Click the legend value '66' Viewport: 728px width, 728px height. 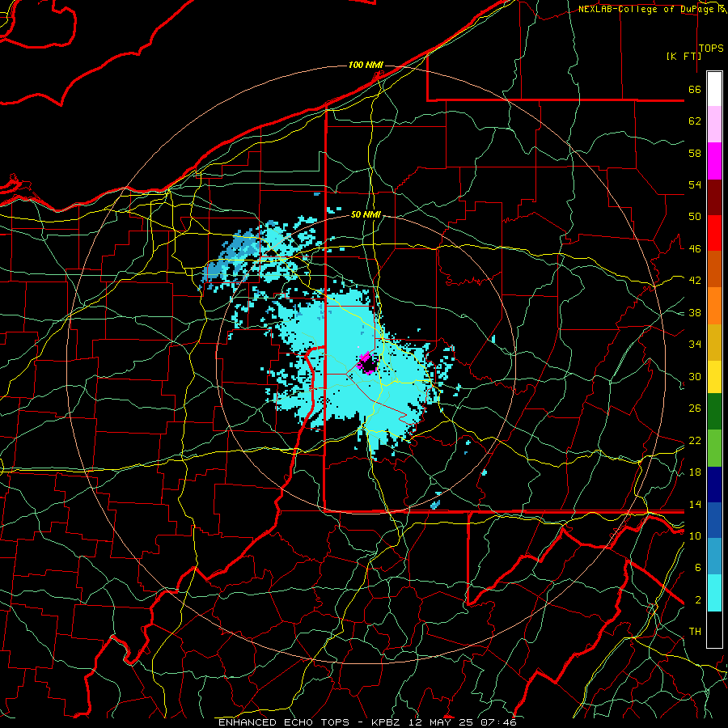click(x=695, y=89)
